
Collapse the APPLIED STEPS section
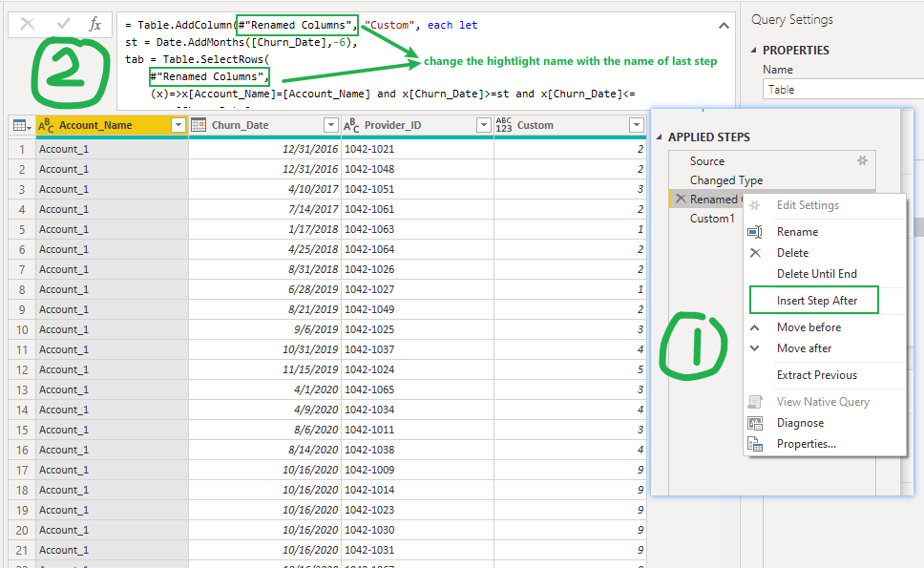click(659, 137)
